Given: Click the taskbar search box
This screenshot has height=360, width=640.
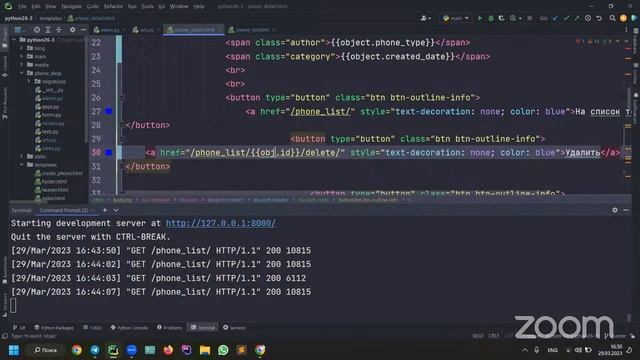Looking at the screenshot, I should (46, 350).
